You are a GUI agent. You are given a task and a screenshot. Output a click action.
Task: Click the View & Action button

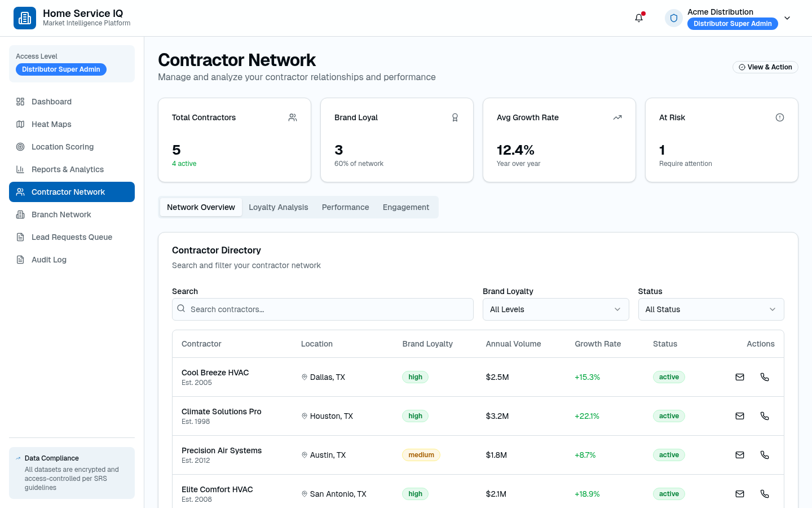coord(765,67)
